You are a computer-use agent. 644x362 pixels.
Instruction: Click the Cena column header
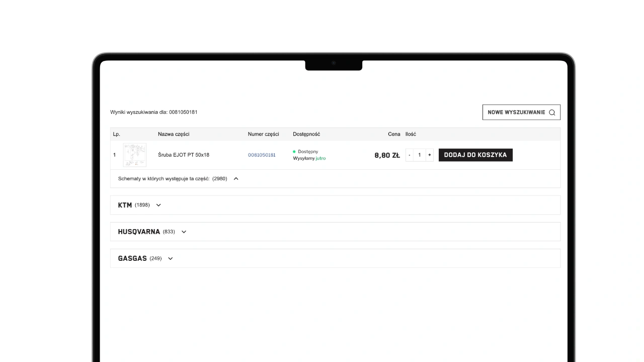pos(394,134)
